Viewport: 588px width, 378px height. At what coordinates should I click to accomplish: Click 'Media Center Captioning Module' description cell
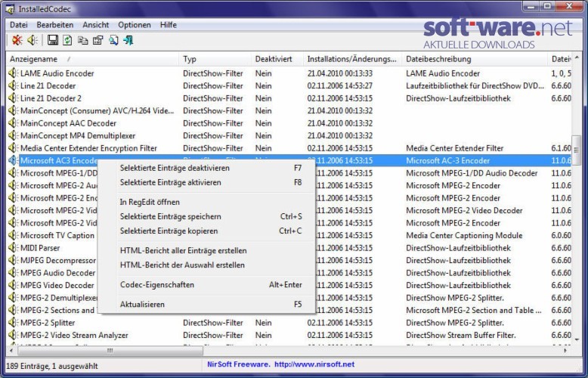(464, 236)
